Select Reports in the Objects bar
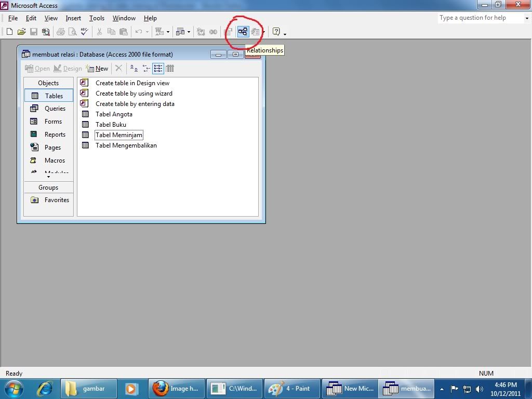Viewport: 532px width, 399px height. pos(48,135)
